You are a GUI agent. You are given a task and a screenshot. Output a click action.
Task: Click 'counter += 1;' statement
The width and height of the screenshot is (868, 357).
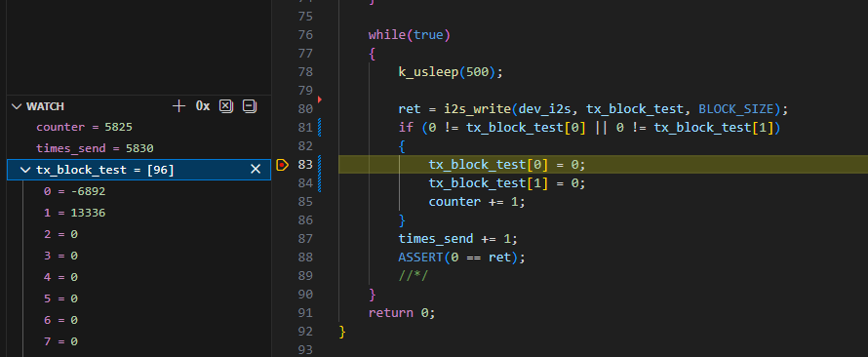point(477,202)
